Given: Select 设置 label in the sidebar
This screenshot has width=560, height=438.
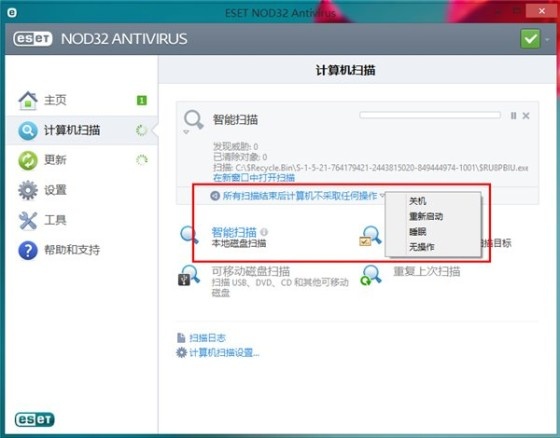Looking at the screenshot, I should tap(55, 190).
